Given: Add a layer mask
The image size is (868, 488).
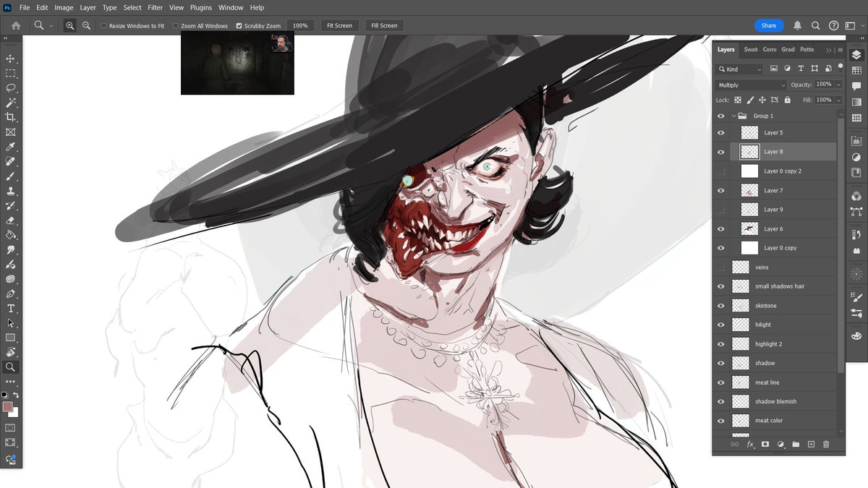Looking at the screenshot, I should coord(765,444).
